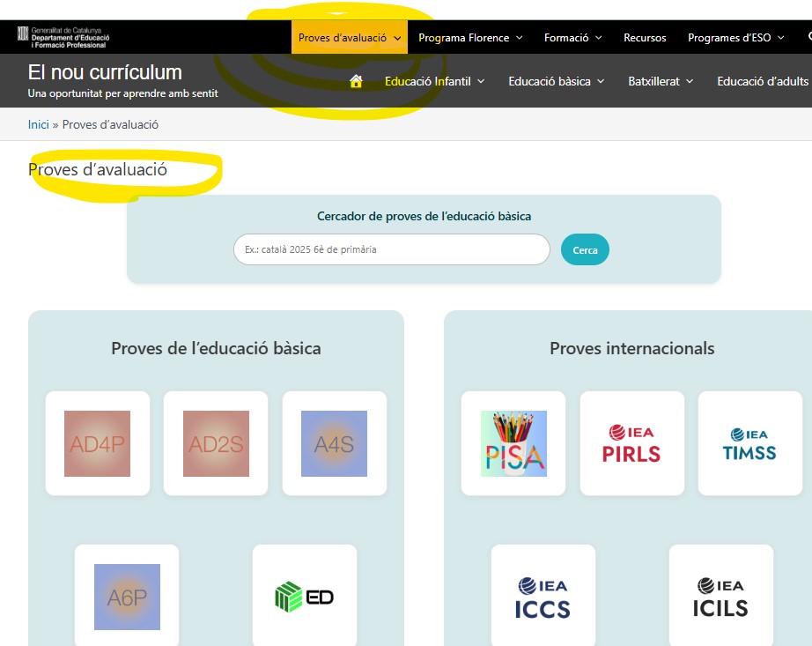The height and width of the screenshot is (646, 812).
Task: Open the Formació dropdown menu
Action: click(x=572, y=38)
